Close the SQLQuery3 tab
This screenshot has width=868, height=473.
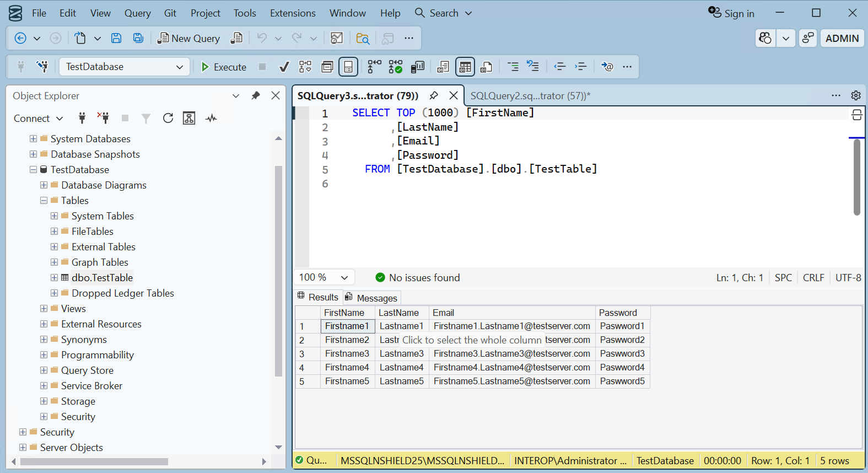(454, 95)
